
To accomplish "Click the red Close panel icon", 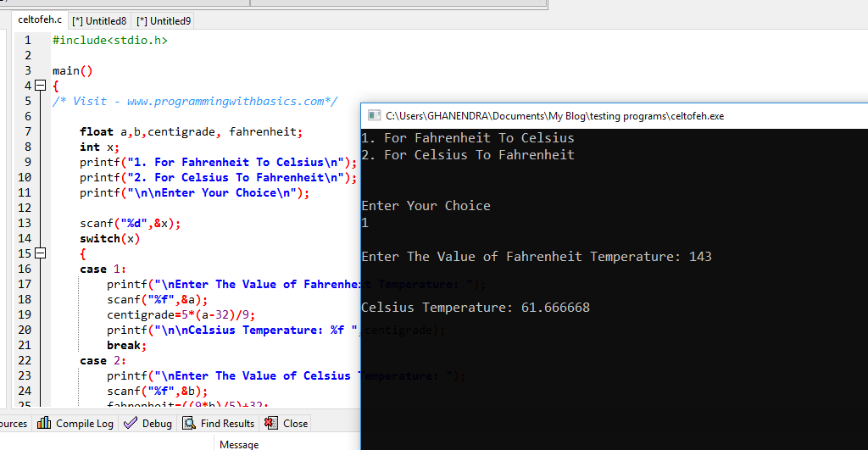I will [270, 423].
